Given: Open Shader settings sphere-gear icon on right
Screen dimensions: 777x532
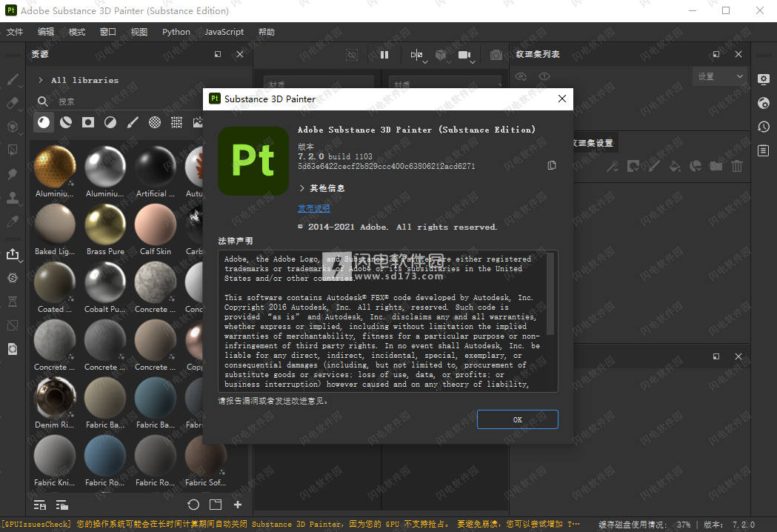Looking at the screenshot, I should (764, 103).
